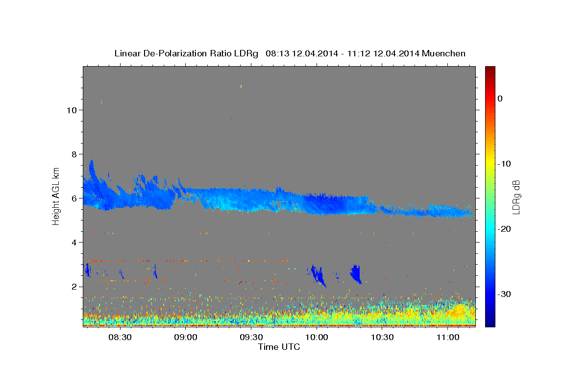Click the colorbar value -30
The image size is (588, 392).
(505, 294)
